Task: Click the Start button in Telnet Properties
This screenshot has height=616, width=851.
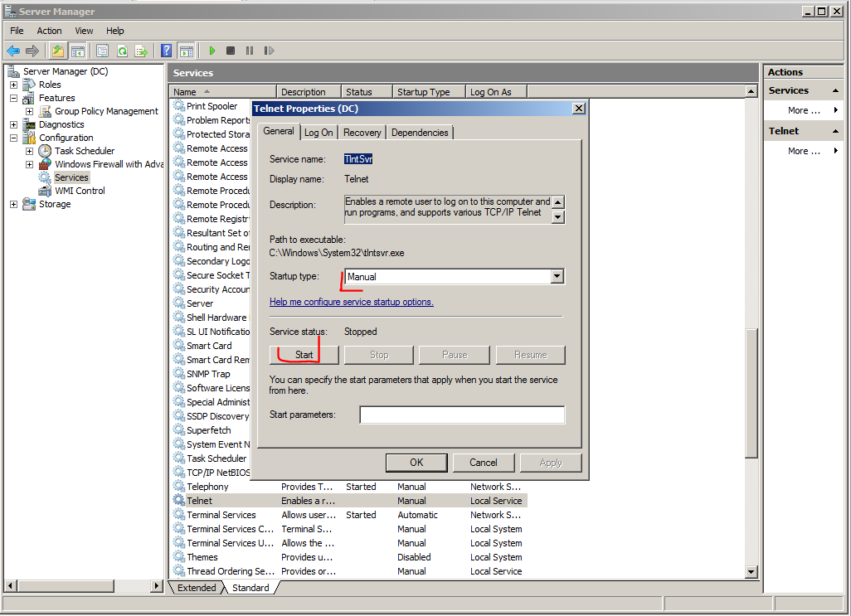Action: pyautogui.click(x=304, y=355)
